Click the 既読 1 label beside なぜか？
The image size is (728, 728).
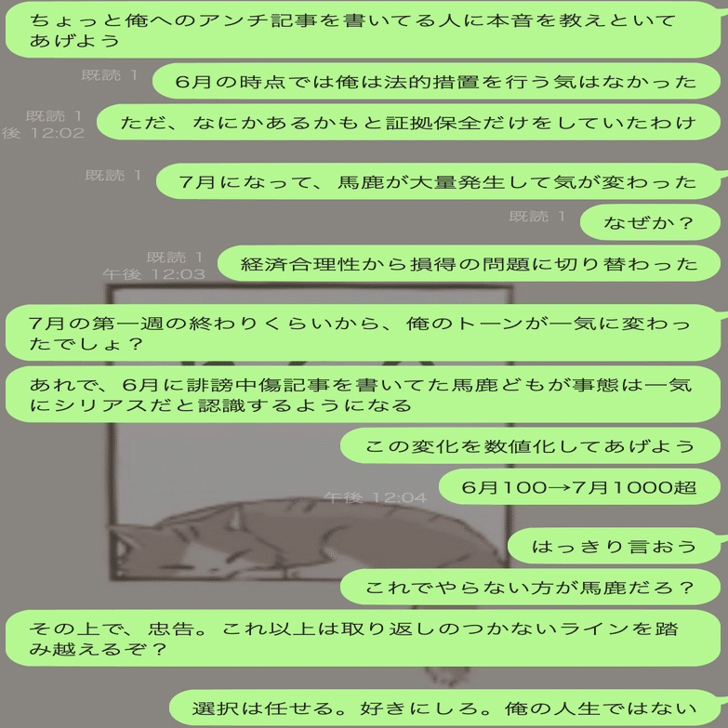536,216
